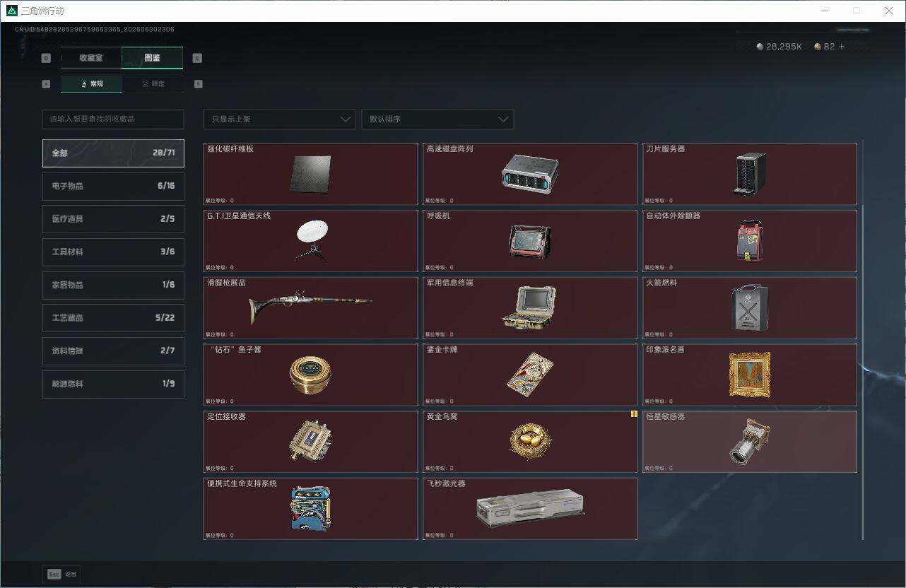Pick the "钻石"鱼子酱 caviar tin
The width and height of the screenshot is (906, 588).
[310, 375]
